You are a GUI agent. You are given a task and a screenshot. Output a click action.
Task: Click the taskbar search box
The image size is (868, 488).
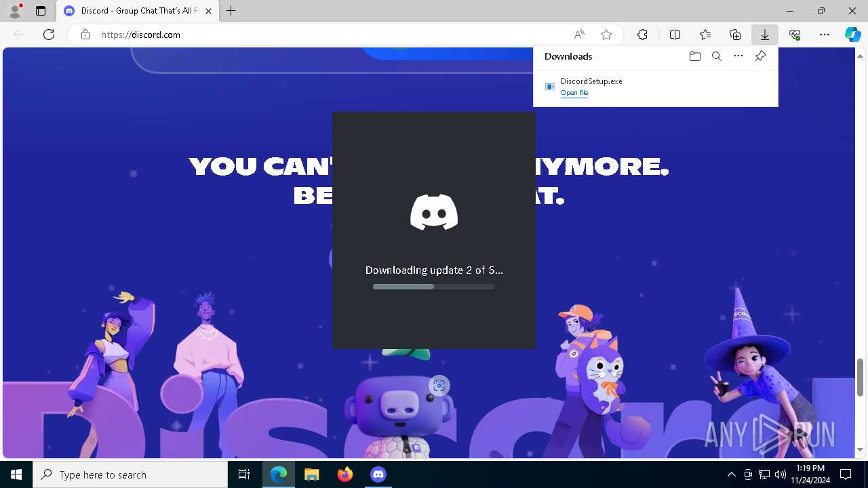tap(130, 474)
